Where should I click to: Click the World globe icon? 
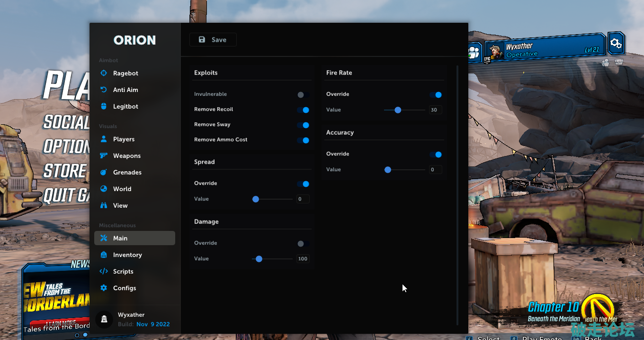[104, 189]
